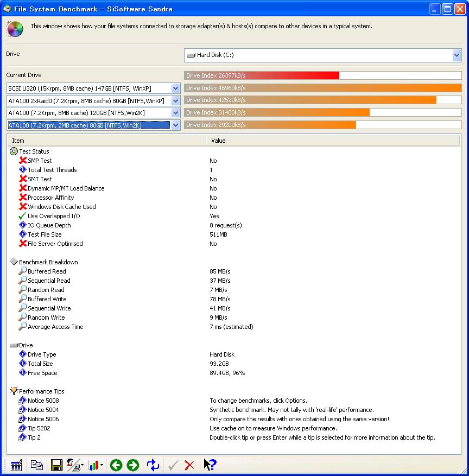Viewport: 469px width, 476px height.
Task: Click the magnifier icon beside Buffered Read
Action: coord(22,271)
